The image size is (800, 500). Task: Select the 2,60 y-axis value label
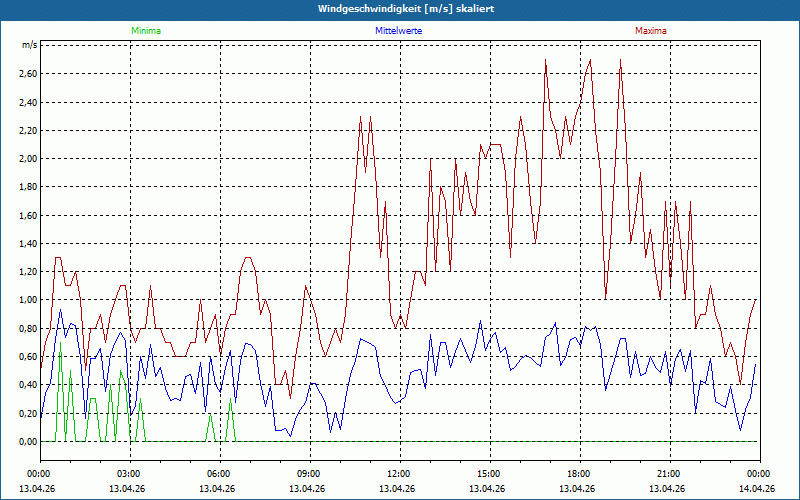click(x=27, y=74)
